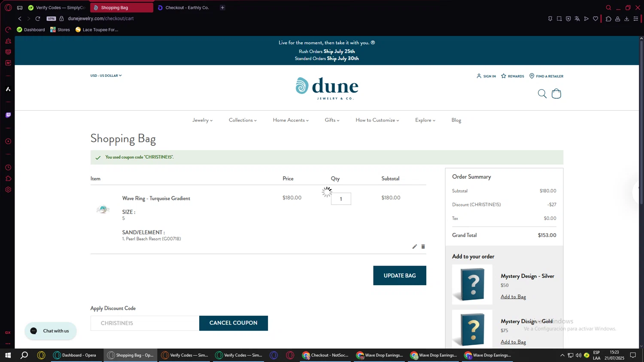Open the browser extensions puzzle icon
644x362 pixels.
point(608,18)
